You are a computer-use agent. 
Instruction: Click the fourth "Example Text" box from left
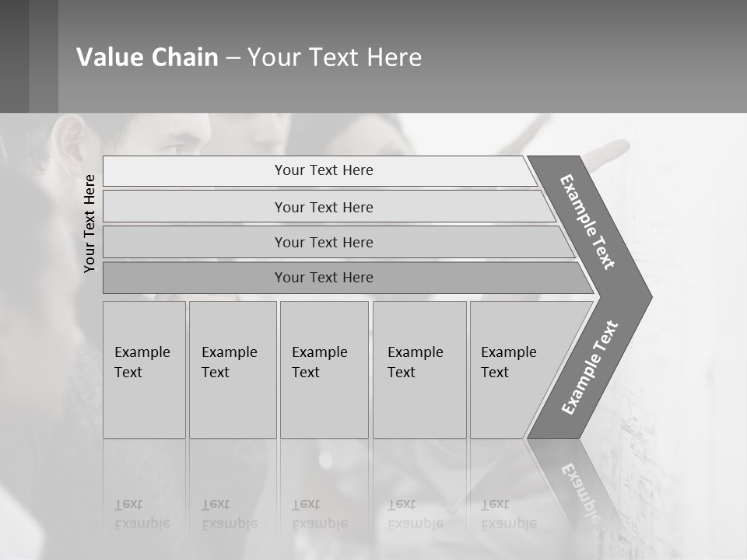point(419,369)
